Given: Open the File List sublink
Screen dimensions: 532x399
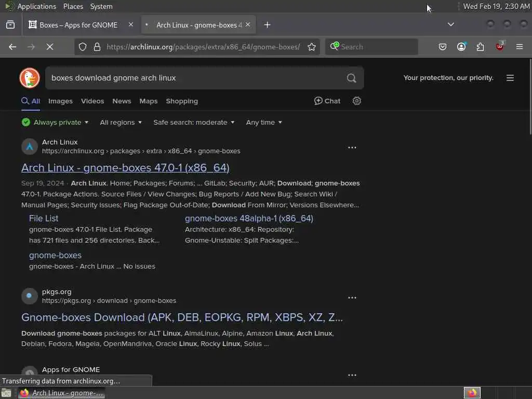Looking at the screenshot, I should (x=44, y=218).
